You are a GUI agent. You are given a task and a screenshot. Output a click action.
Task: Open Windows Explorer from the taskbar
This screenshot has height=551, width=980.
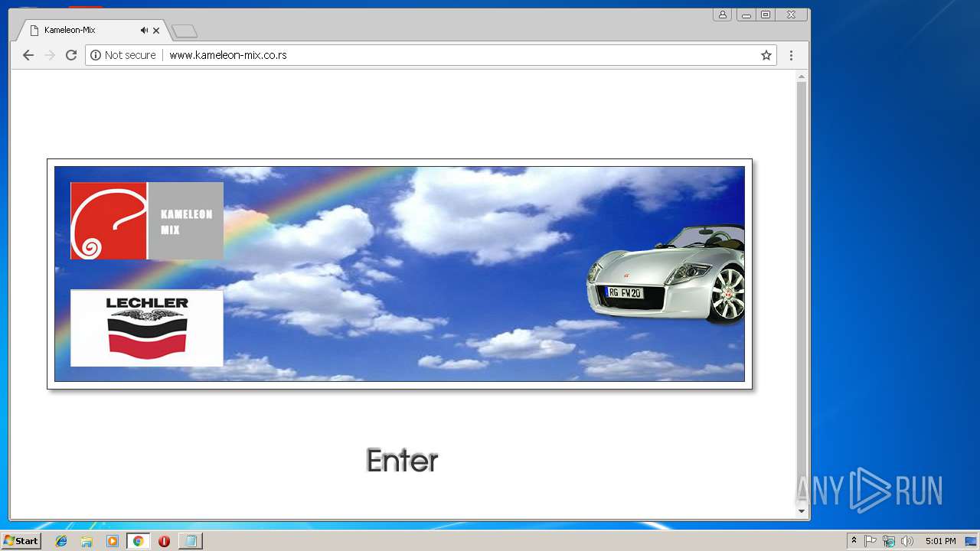(x=87, y=541)
